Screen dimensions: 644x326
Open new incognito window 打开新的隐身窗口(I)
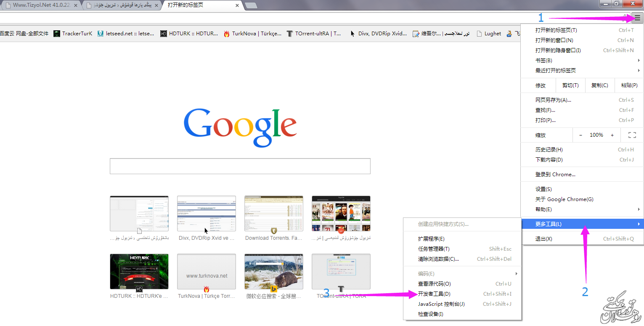(582, 50)
